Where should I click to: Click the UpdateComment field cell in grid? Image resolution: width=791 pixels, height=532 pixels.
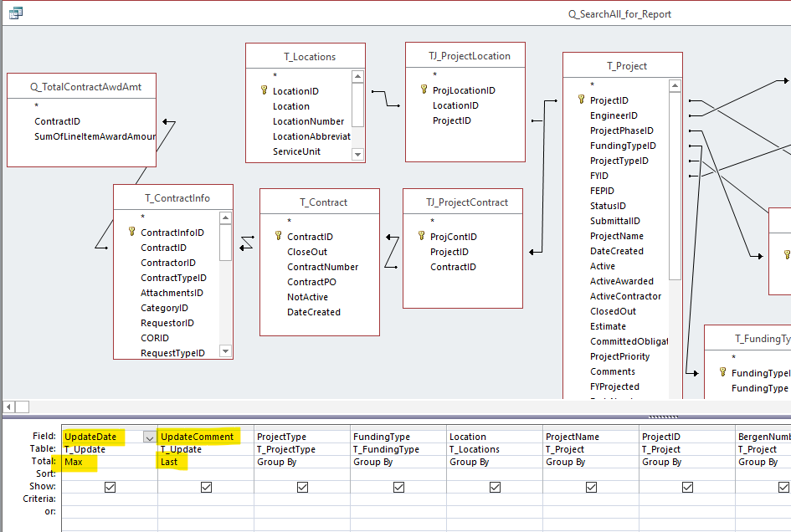pos(206,437)
